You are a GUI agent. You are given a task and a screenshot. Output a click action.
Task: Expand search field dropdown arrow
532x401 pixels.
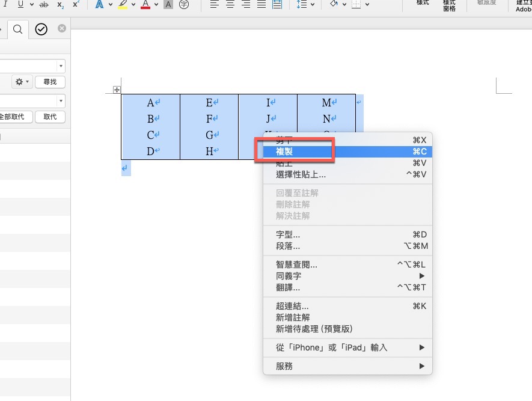pyautogui.click(x=61, y=66)
